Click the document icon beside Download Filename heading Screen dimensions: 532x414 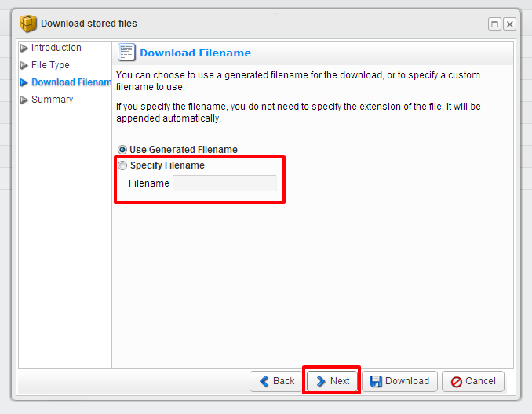click(126, 53)
